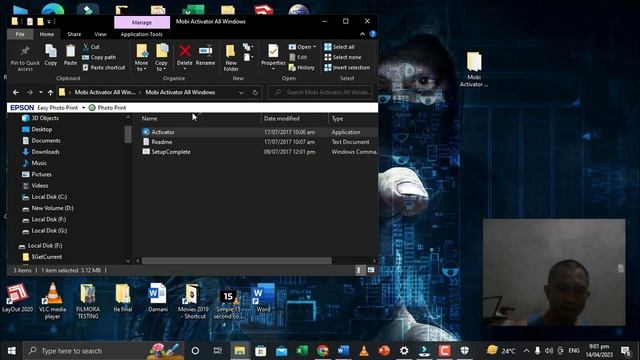Click the Manage contextual tab
640x360 pixels.
tap(142, 22)
